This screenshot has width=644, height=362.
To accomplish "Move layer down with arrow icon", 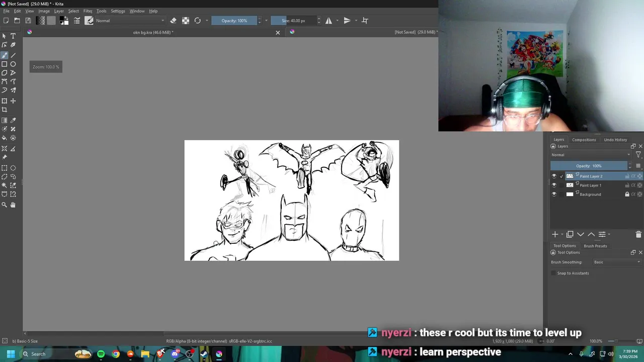I will click(581, 234).
